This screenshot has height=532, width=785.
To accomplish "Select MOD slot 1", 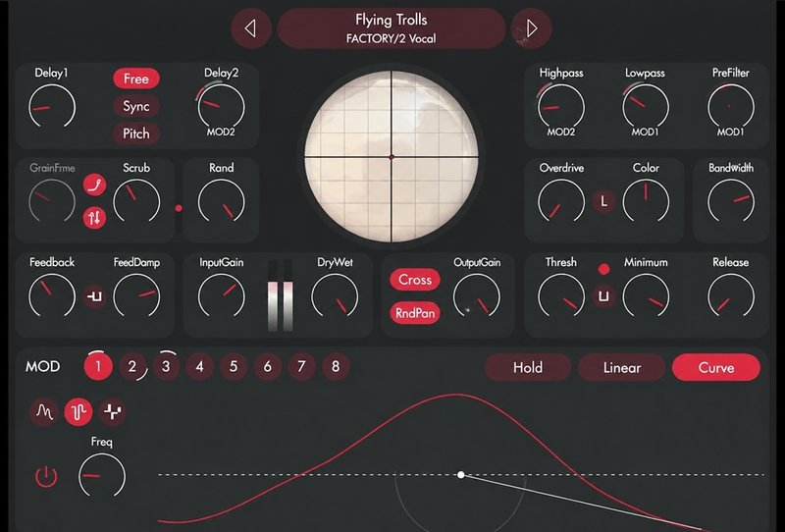I will pyautogui.click(x=98, y=367).
